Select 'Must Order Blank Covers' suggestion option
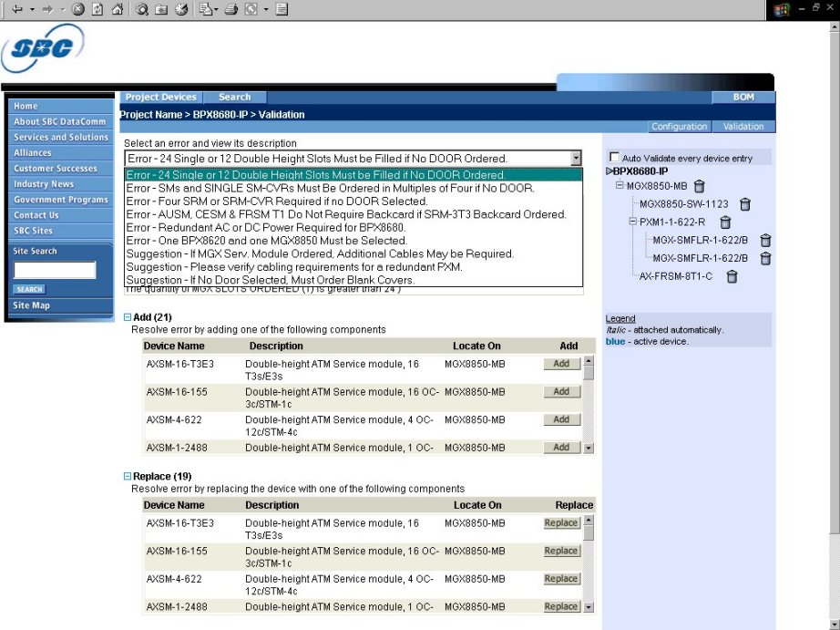The width and height of the screenshot is (840, 630). point(353,280)
